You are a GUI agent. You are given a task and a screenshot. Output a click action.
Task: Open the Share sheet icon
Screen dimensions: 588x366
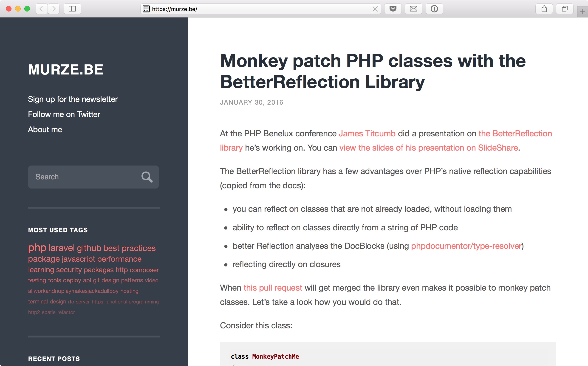[x=544, y=9]
